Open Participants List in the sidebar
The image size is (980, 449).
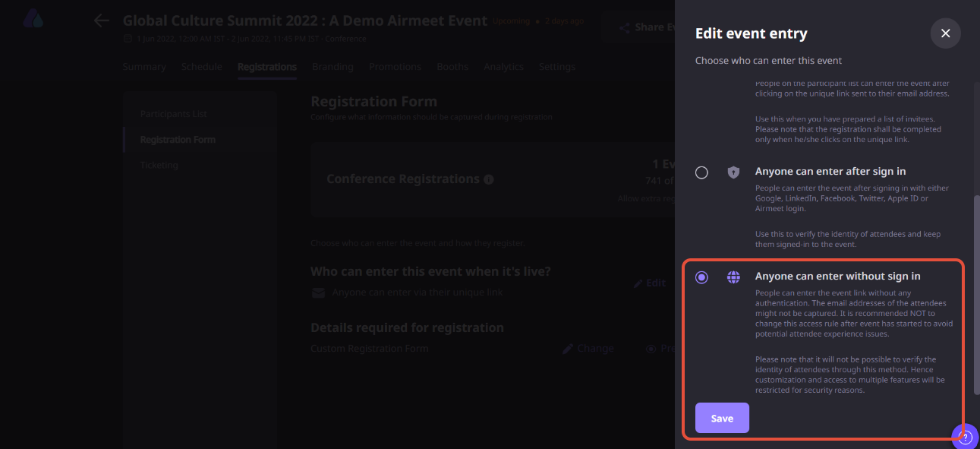[174, 114]
